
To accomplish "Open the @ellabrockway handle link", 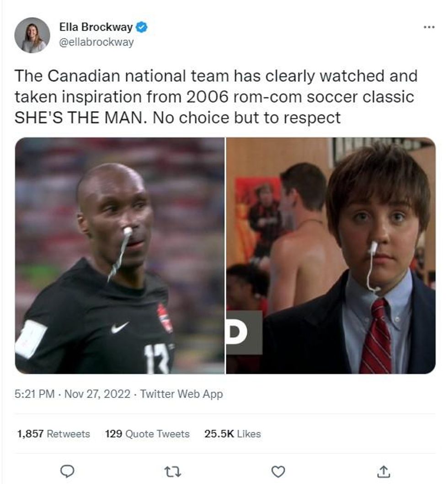I will point(96,42).
